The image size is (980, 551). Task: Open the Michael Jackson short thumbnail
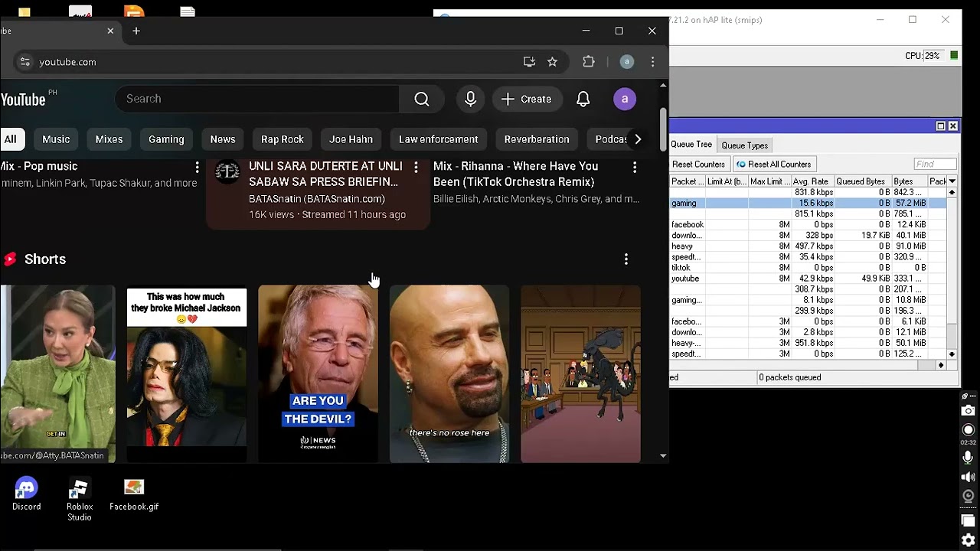(187, 374)
